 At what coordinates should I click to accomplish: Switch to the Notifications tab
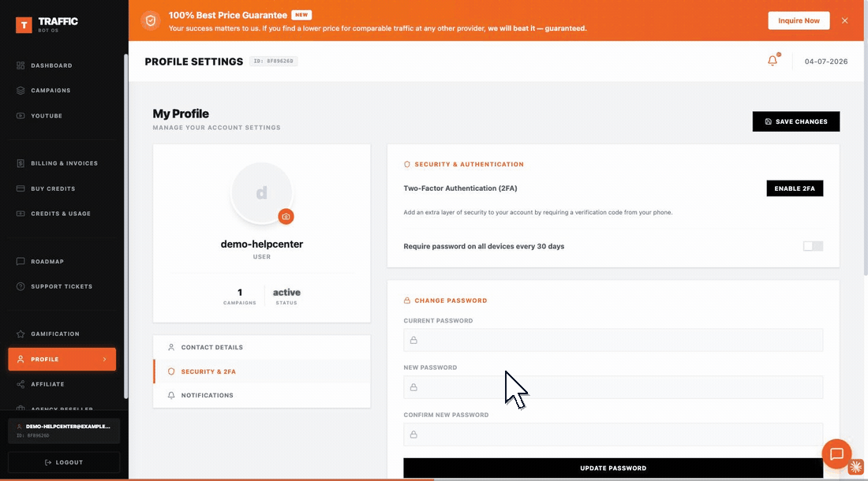262,395
